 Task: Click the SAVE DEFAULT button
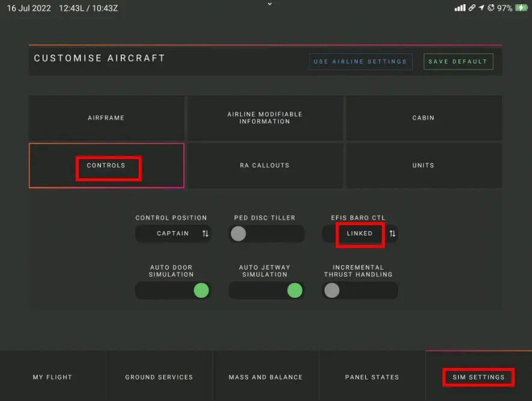point(458,61)
